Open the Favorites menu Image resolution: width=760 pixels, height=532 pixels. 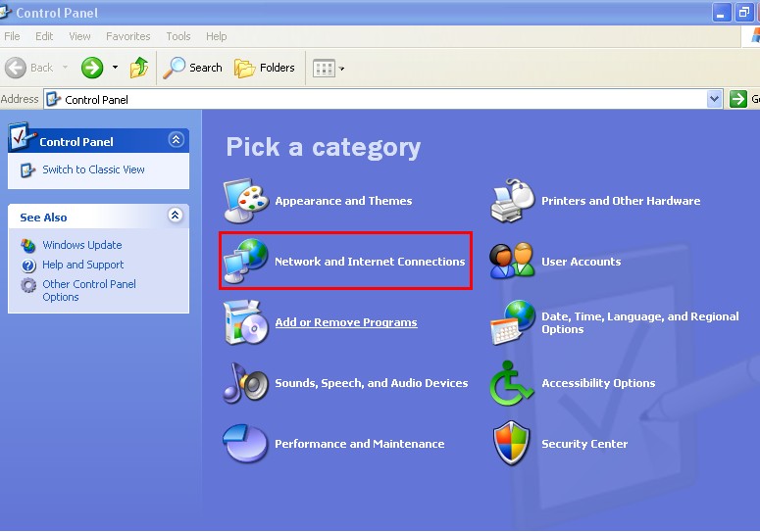[x=127, y=36]
